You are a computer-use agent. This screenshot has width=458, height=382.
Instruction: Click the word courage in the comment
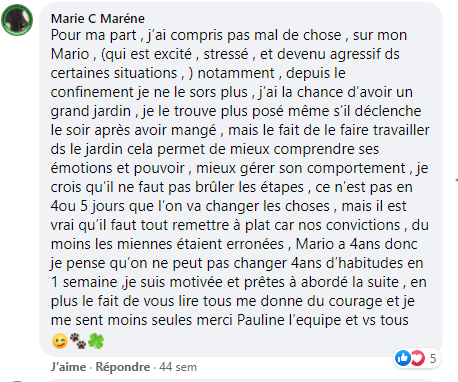click(x=355, y=302)
